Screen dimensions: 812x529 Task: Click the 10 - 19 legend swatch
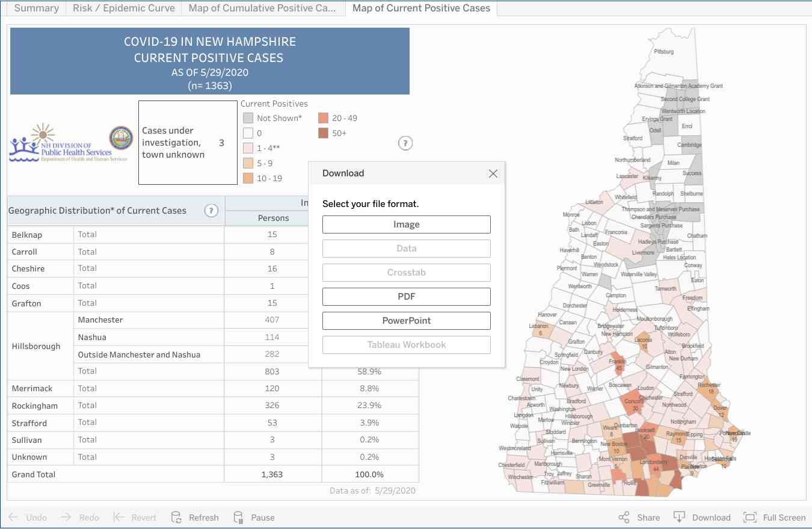(x=248, y=178)
